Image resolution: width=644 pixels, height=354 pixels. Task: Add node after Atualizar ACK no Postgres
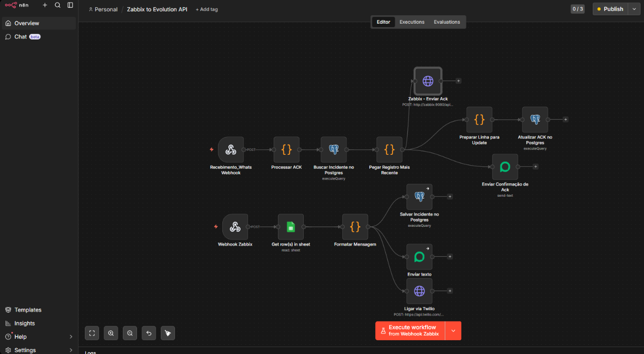pos(566,119)
